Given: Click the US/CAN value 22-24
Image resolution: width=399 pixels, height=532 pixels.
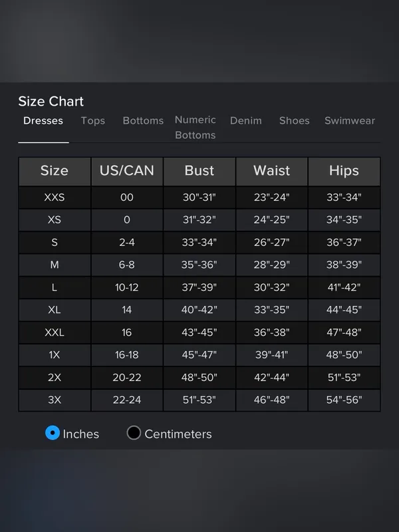Looking at the screenshot, I should pyautogui.click(x=127, y=400).
